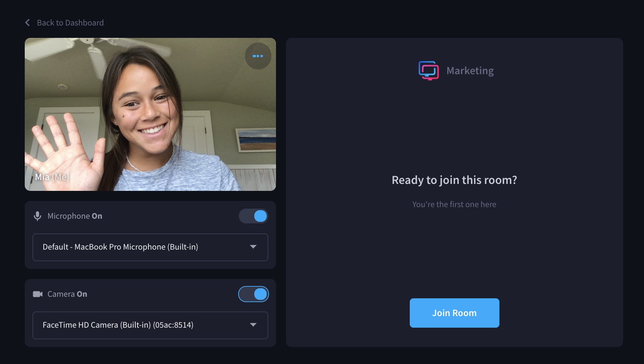The image size is (644, 364).
Task: Click 'Ready to join this room?' heading
Action: (454, 180)
